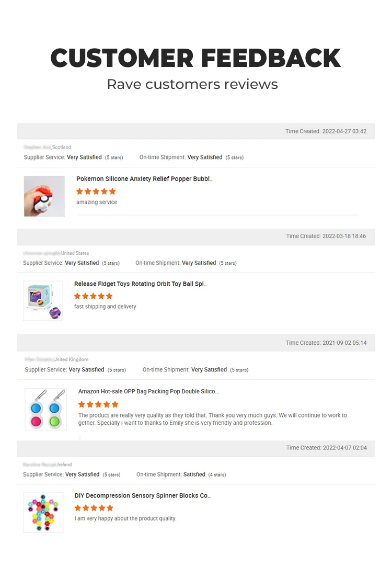Viewport: 392px width, 565px height.
Task: Open Pokemon Silicone Anxiety Relief Popper title
Action: click(145, 179)
